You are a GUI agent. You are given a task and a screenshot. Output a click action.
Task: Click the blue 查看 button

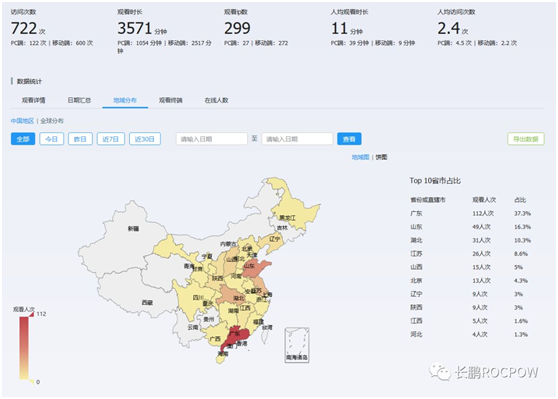[349, 139]
